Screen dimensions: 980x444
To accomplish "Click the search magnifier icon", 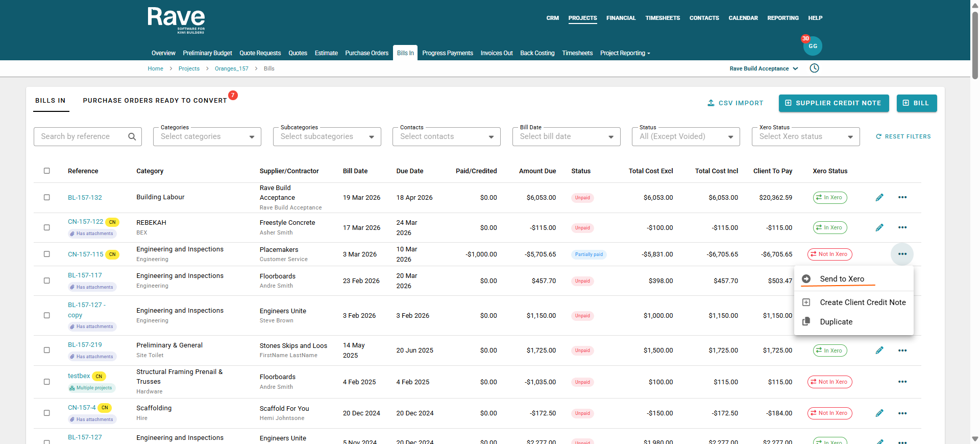I will coord(132,137).
